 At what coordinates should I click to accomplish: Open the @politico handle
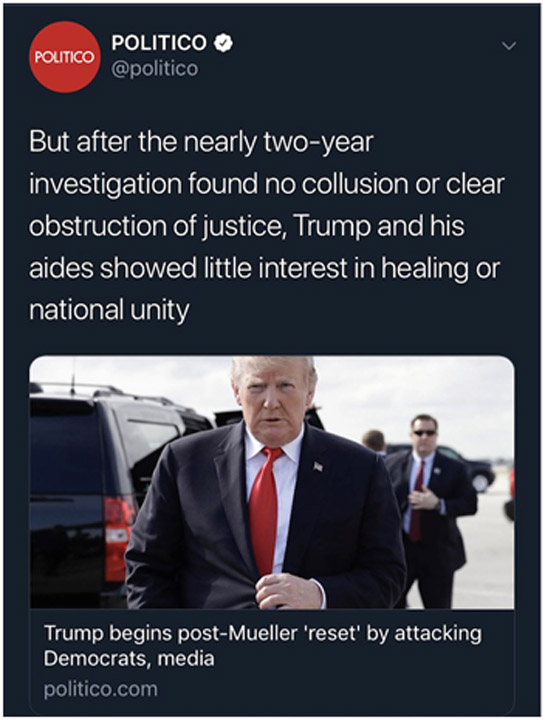pos(155,69)
